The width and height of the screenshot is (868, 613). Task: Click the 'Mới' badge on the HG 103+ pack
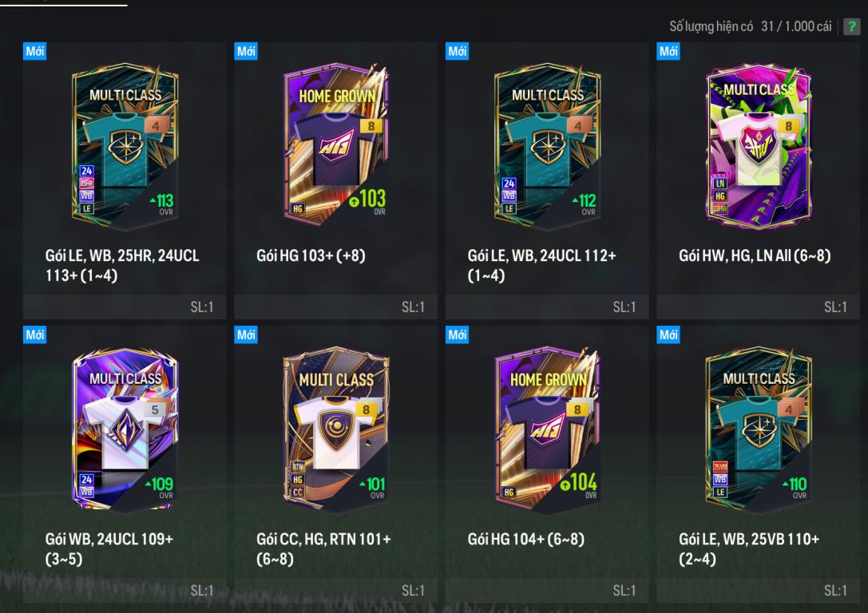tap(246, 51)
